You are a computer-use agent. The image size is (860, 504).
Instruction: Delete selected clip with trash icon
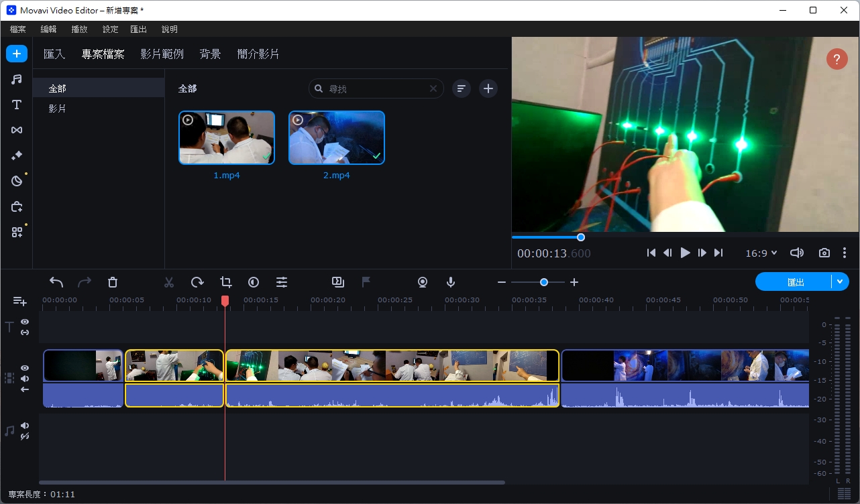click(x=113, y=282)
